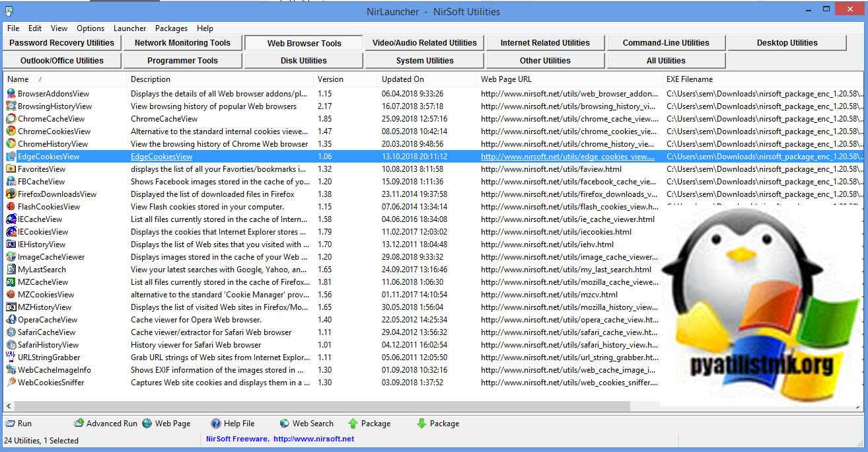Click the horizontal scrollbar under the list

317,406
